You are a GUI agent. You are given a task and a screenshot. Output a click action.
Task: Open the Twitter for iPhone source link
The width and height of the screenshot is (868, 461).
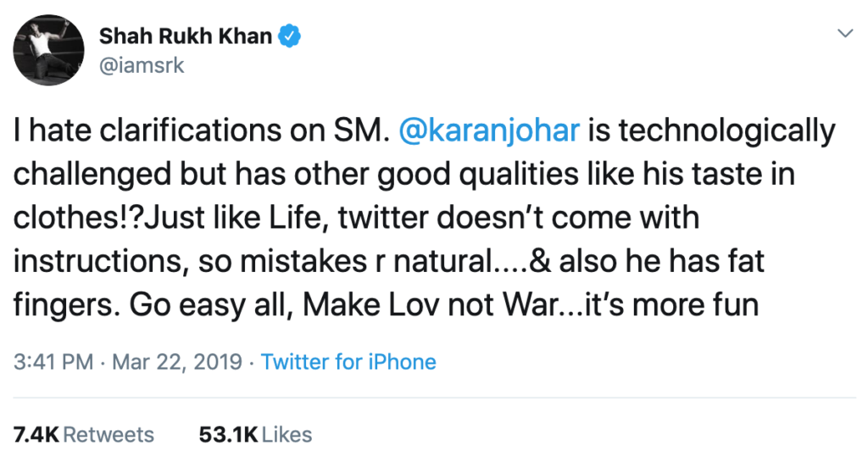click(x=348, y=362)
